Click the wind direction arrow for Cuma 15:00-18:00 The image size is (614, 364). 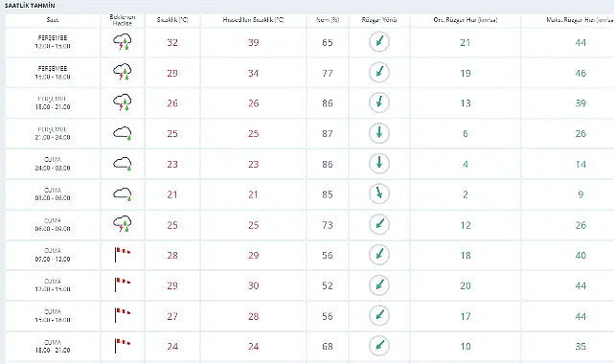(x=379, y=315)
